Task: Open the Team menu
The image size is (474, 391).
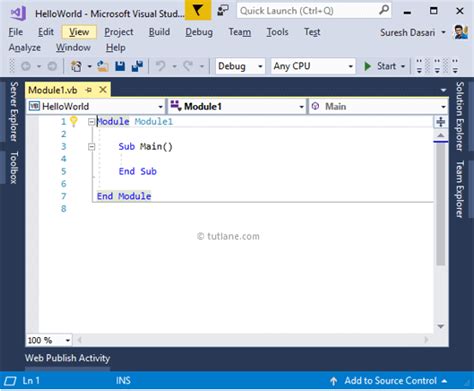Action: (240, 32)
